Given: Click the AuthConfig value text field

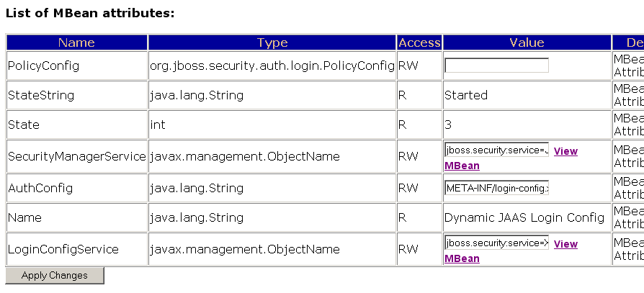Looking at the screenshot, I should pos(496,188).
